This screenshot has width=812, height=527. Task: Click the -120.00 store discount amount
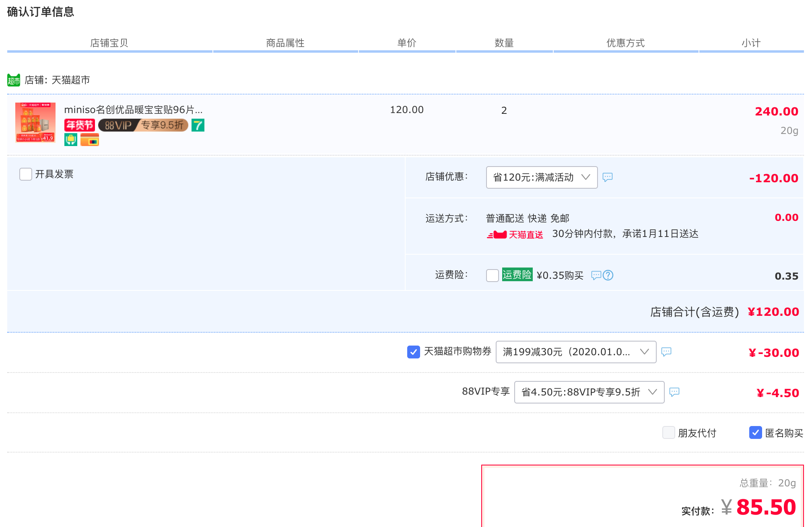click(774, 178)
